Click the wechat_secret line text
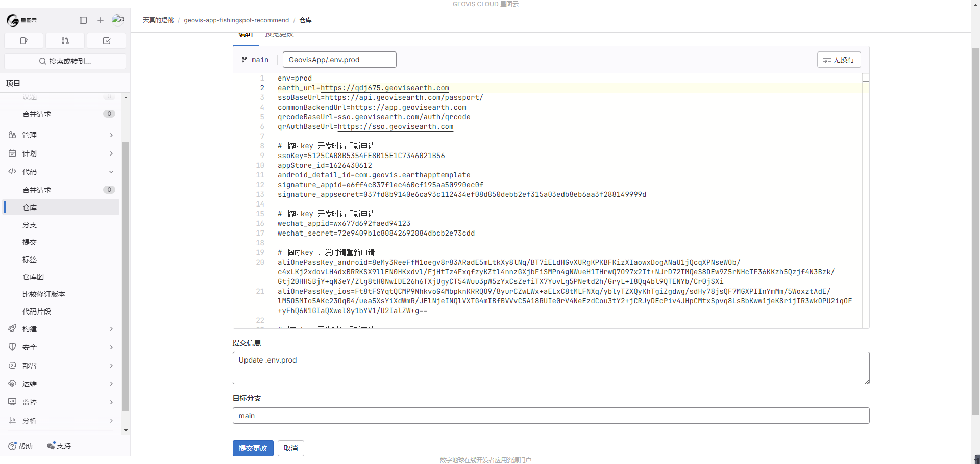980x464 pixels. [x=376, y=234]
